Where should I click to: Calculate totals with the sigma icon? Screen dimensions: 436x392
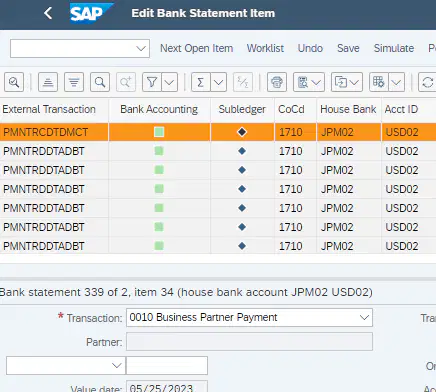(201, 82)
